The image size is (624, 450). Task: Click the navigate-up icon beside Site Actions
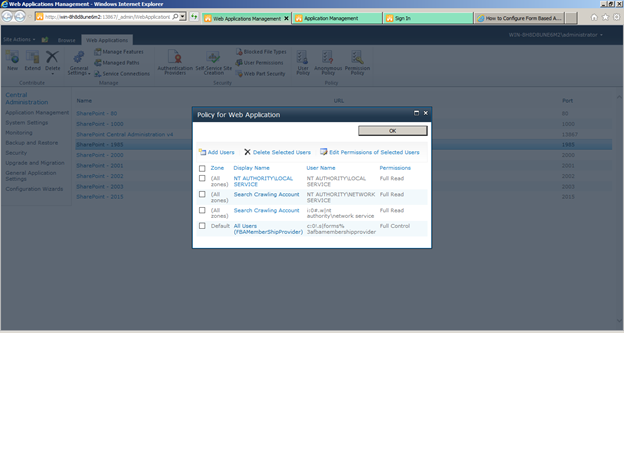45,40
